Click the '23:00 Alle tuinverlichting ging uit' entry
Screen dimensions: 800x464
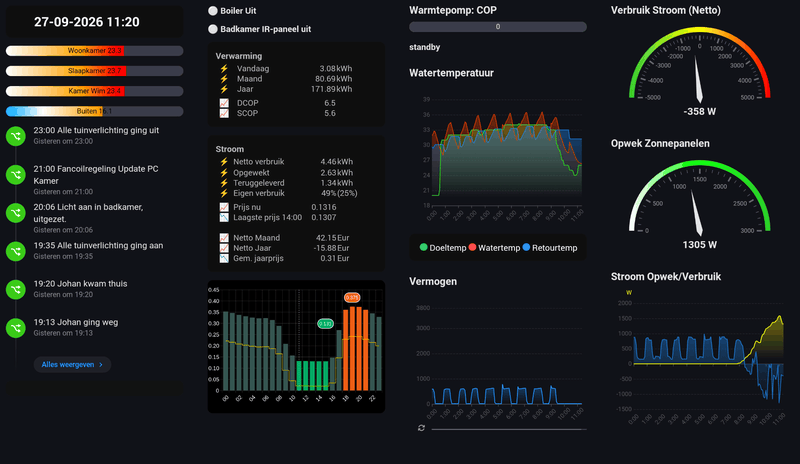pyautogui.click(x=96, y=131)
